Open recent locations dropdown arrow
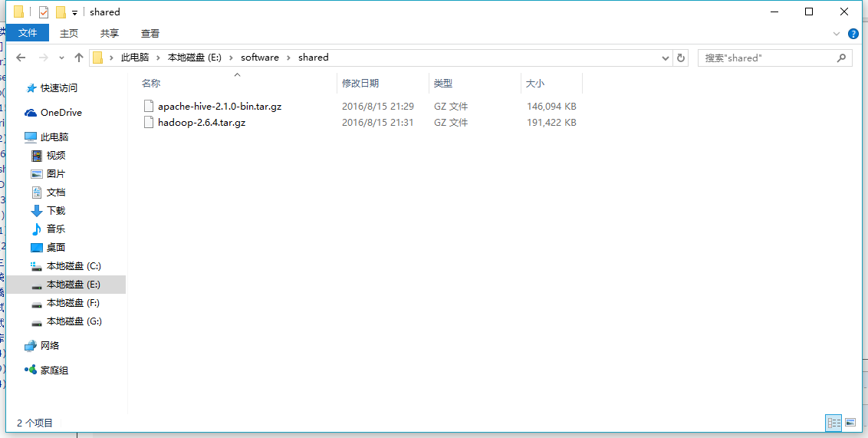This screenshot has width=868, height=438. coord(61,58)
